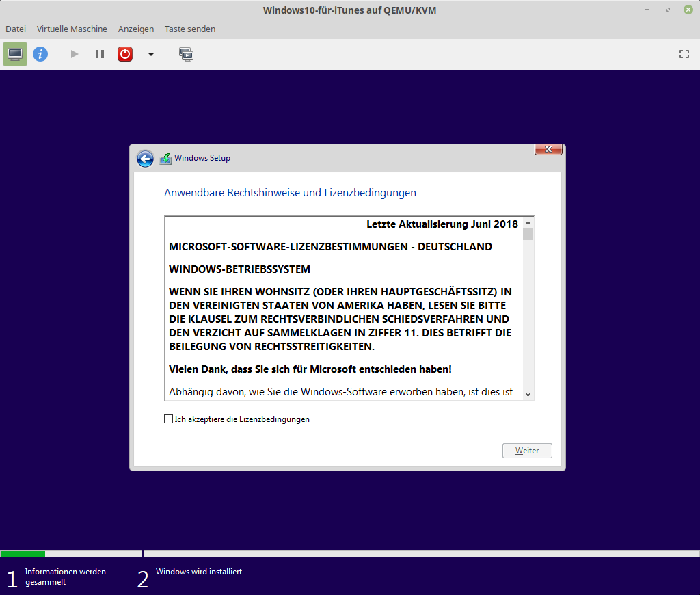The height and width of the screenshot is (595, 700).
Task: Click the graphical console monitor icon
Action: coord(15,54)
